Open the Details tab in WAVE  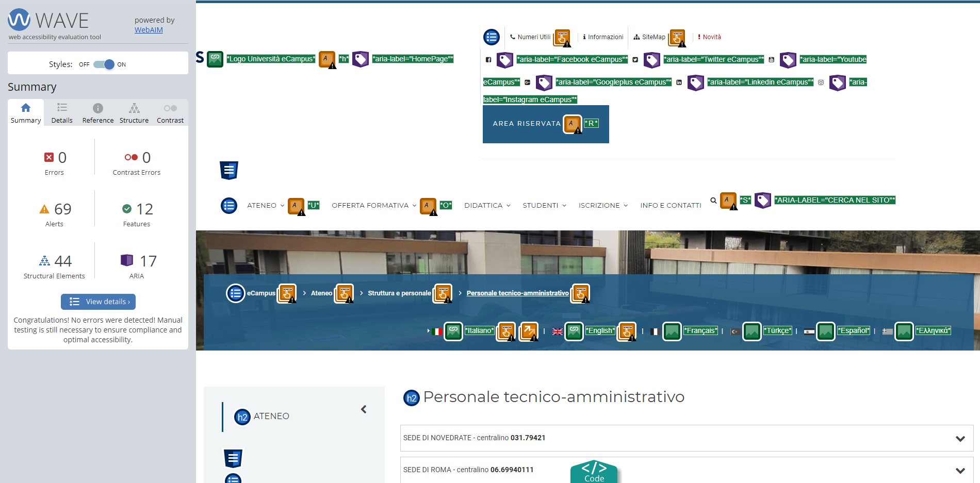pos(62,113)
